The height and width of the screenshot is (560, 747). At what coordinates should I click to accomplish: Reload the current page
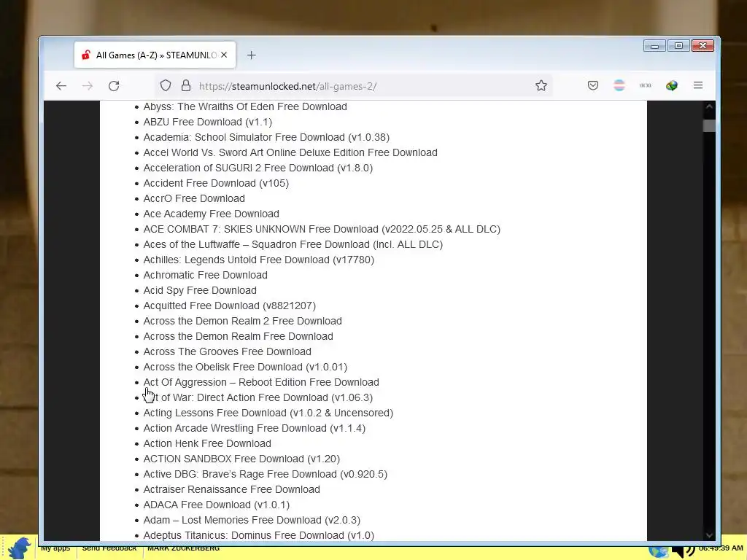(x=114, y=86)
